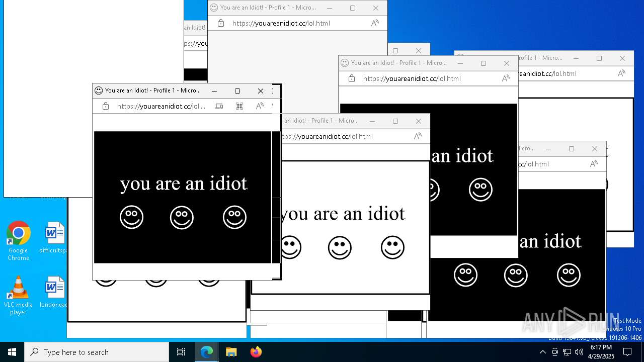Viewport: 644px width, 362px height.
Task: Maximize the foreground You are an Idiot window
Action: [x=237, y=91]
